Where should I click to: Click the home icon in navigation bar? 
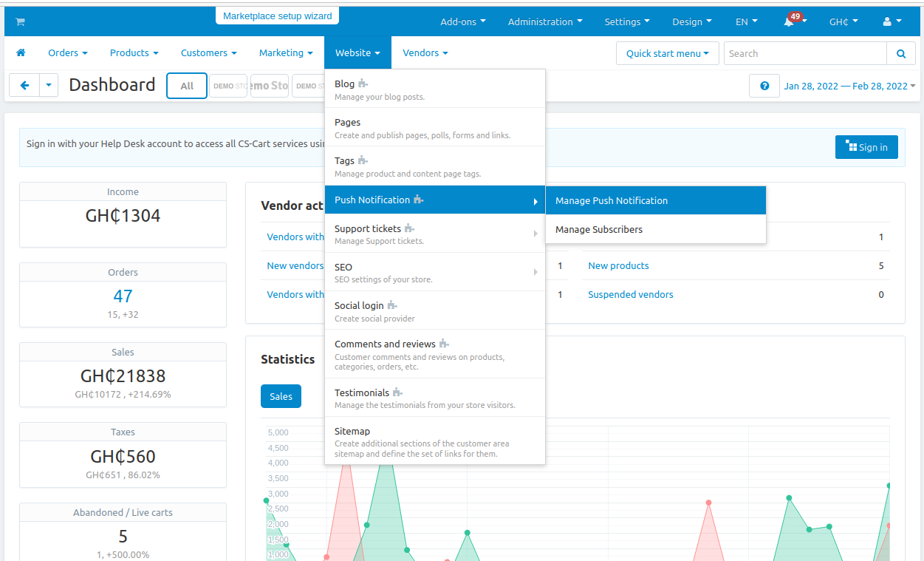21,53
